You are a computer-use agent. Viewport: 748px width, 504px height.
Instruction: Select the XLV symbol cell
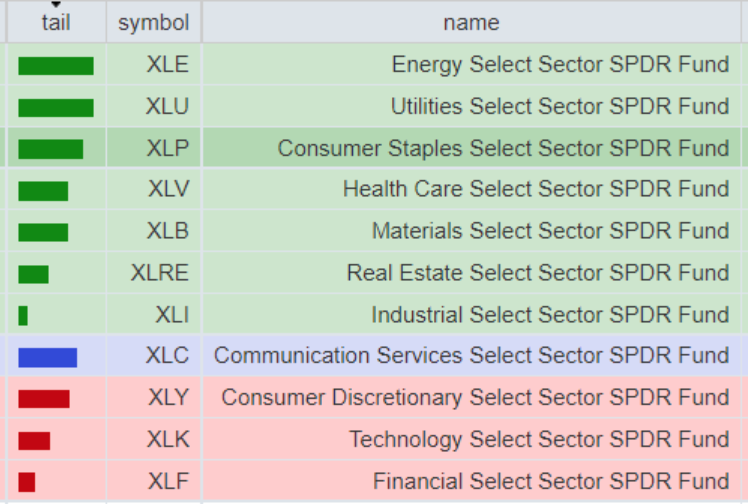[x=168, y=190]
